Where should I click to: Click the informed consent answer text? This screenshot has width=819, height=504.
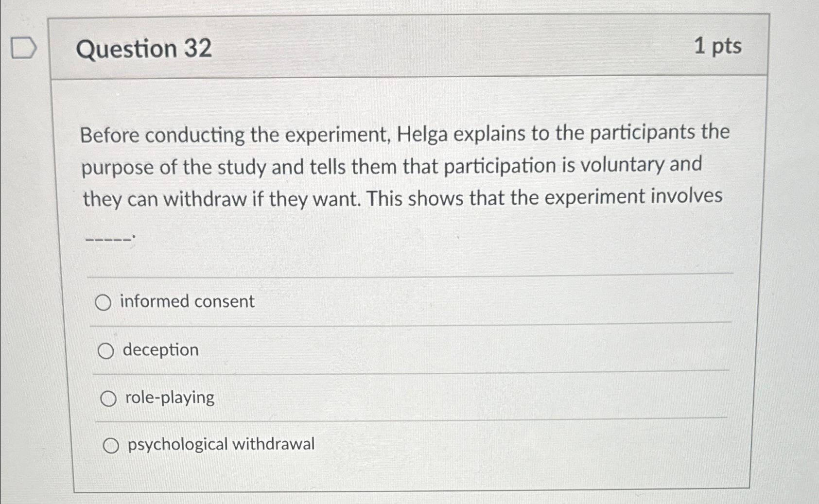pyautogui.click(x=187, y=301)
